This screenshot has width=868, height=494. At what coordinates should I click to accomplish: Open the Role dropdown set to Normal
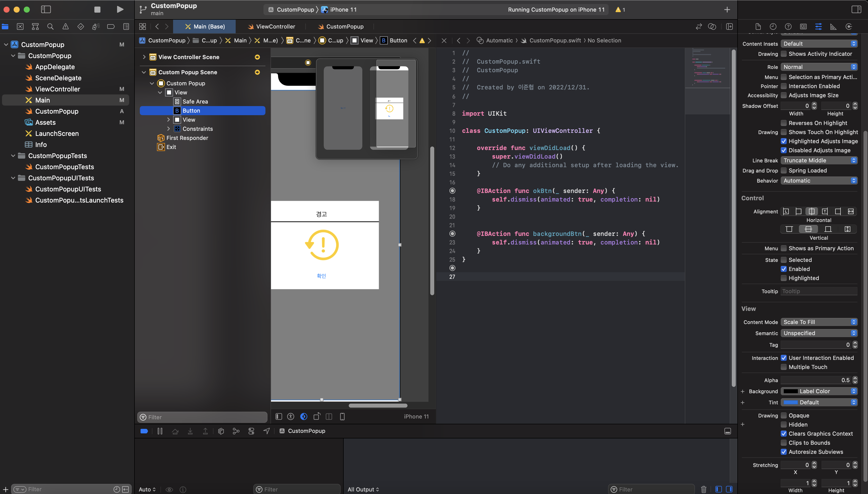819,67
